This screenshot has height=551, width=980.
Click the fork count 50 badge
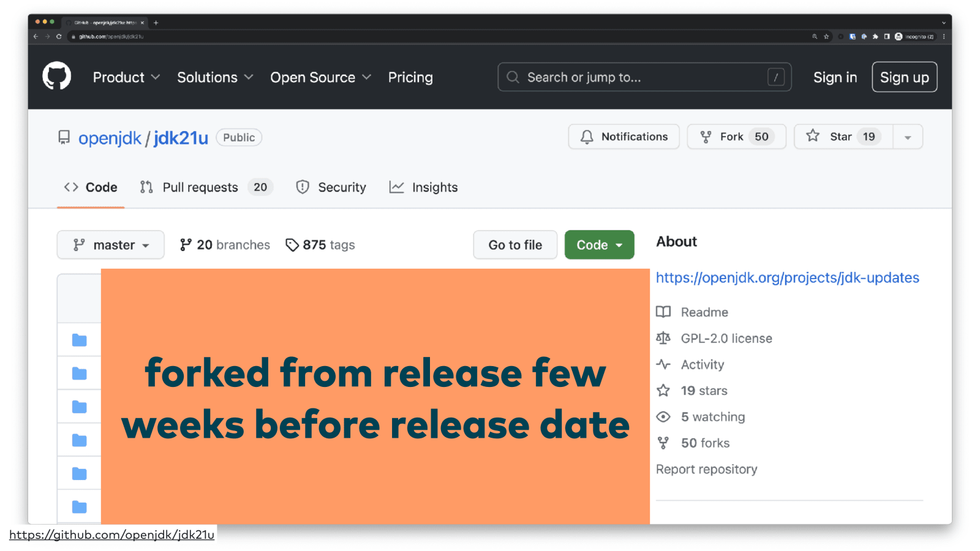[x=761, y=137]
